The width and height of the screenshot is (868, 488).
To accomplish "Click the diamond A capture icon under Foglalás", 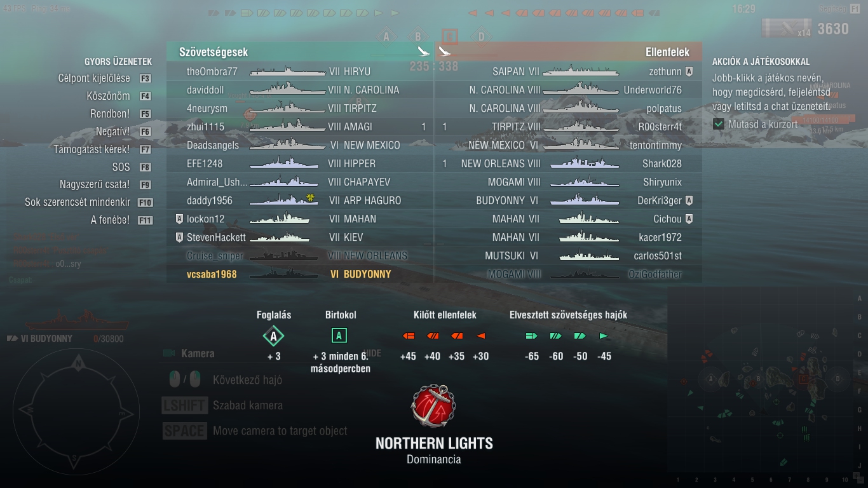I will click(274, 335).
